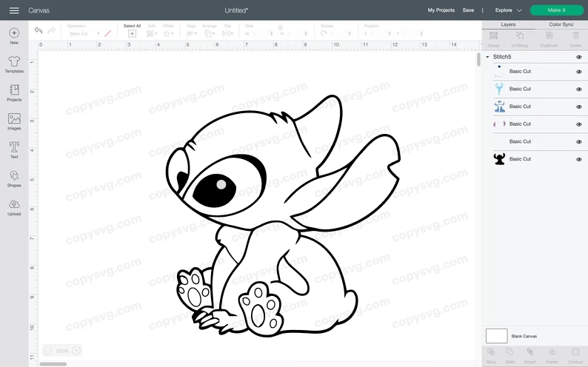Toggle visibility of first Basic Cut layer
Viewport: 588px width, 367px height.
click(x=579, y=72)
